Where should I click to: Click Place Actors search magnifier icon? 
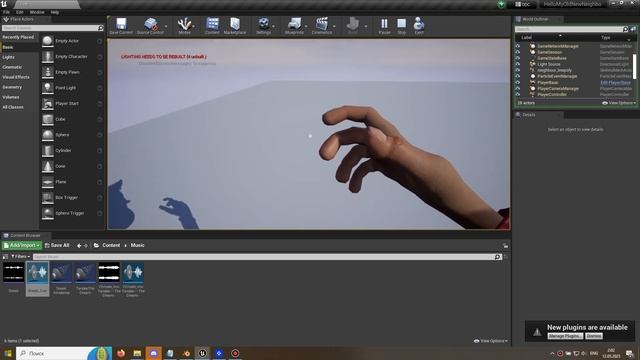coord(100,28)
